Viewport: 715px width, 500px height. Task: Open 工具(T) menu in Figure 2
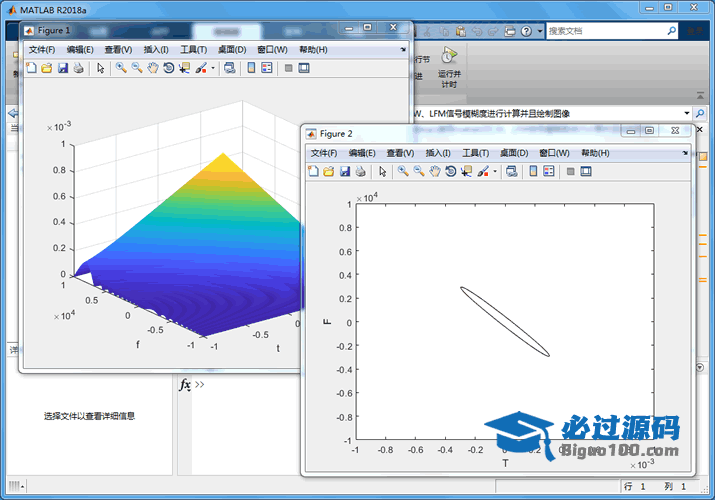coord(476,153)
